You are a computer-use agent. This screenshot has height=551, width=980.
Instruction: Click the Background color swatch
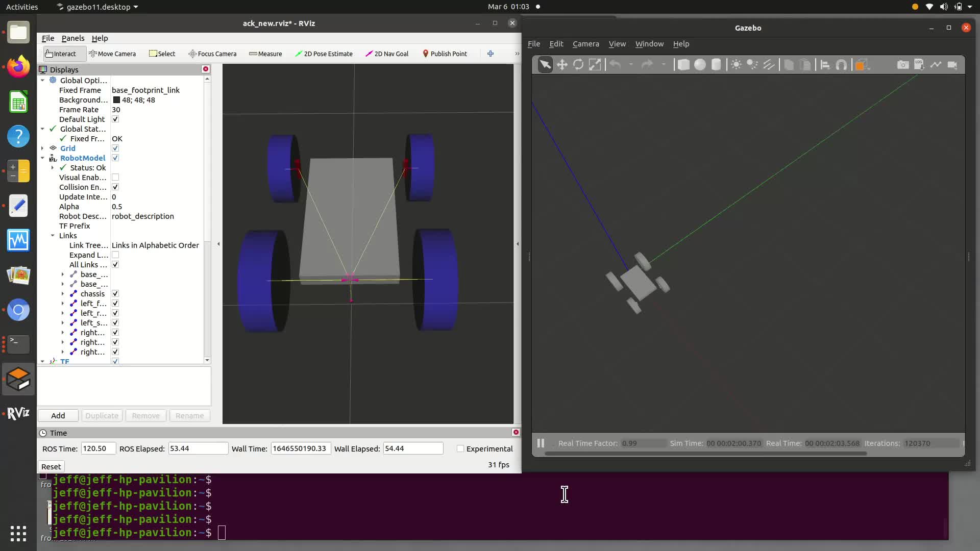pos(116,100)
